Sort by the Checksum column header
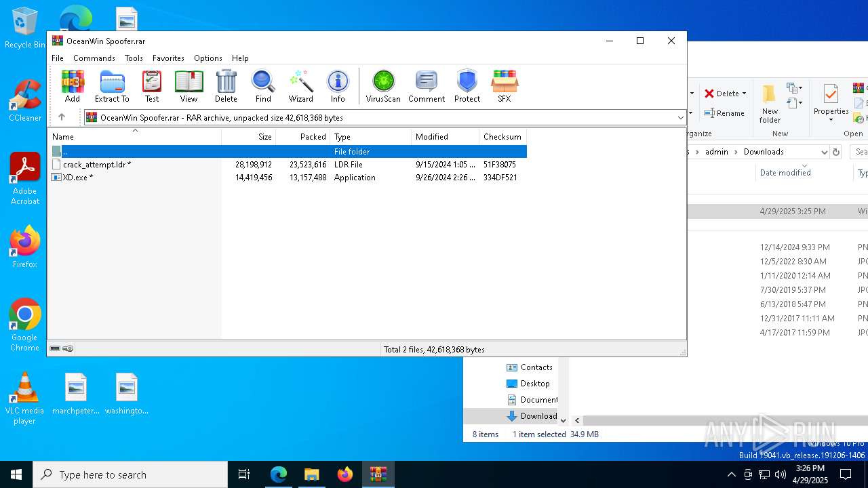This screenshot has width=868, height=488. (x=502, y=137)
